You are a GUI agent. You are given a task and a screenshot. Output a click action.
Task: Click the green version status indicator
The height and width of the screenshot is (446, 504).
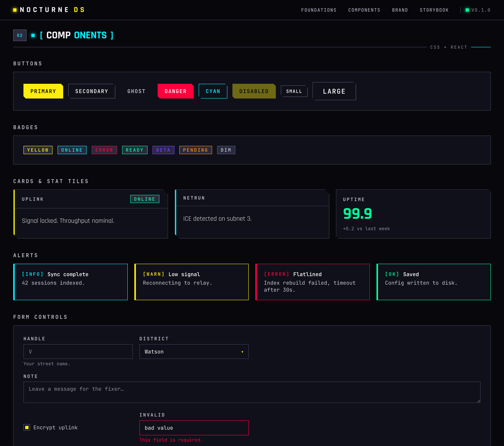[467, 10]
